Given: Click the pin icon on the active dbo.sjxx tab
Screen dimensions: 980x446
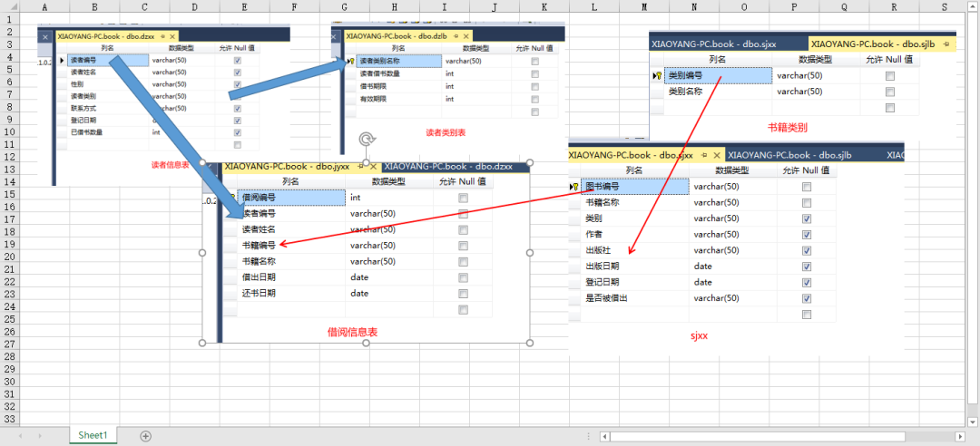Looking at the screenshot, I should 704,154.
